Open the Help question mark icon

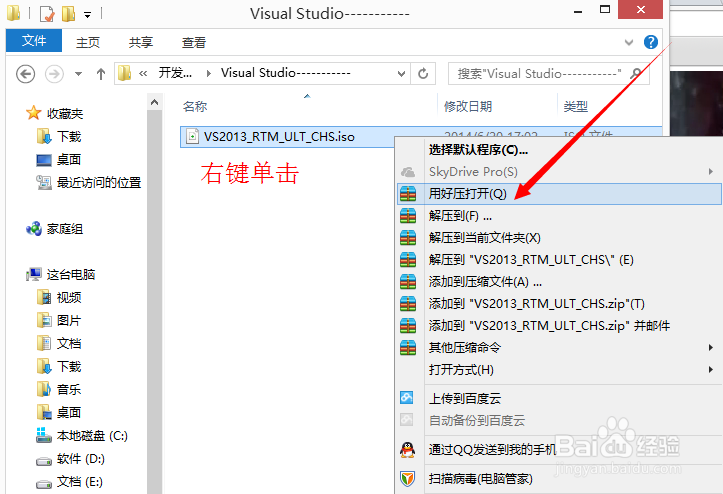[651, 42]
